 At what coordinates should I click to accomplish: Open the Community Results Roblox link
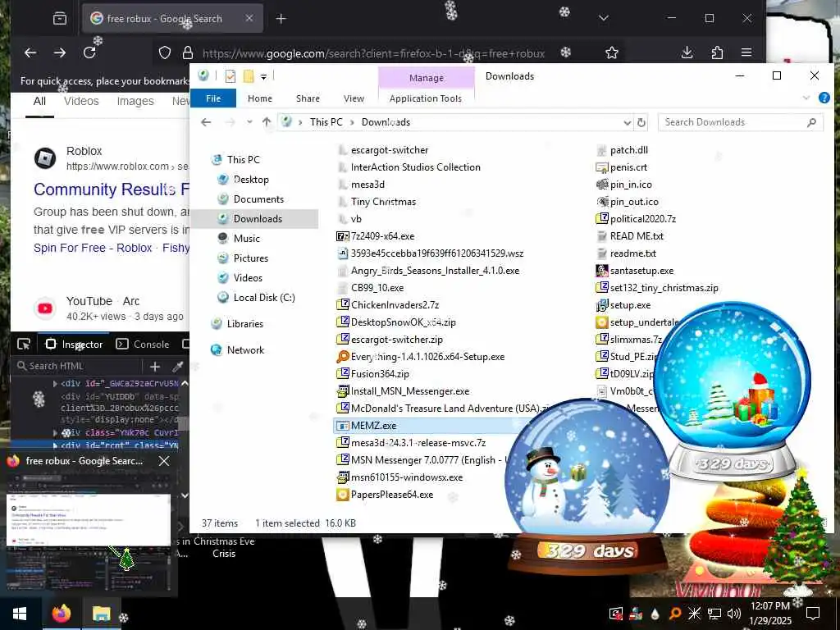pyautogui.click(x=112, y=189)
